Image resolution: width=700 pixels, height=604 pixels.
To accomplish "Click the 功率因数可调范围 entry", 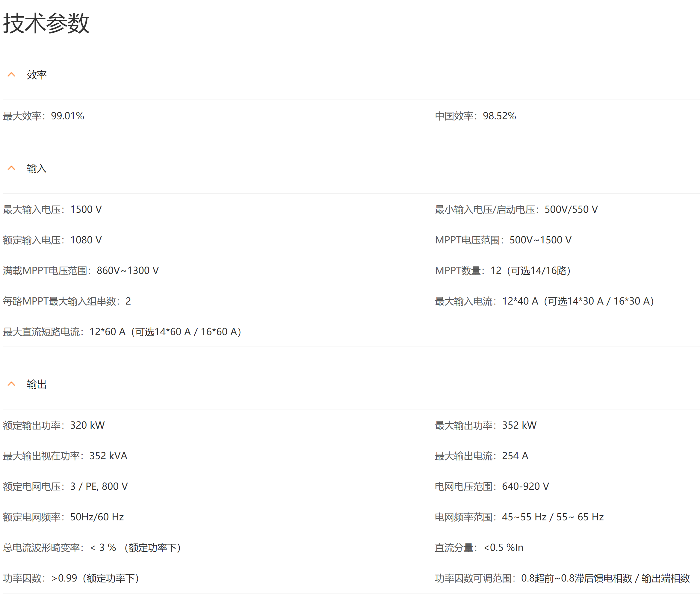I will [562, 578].
